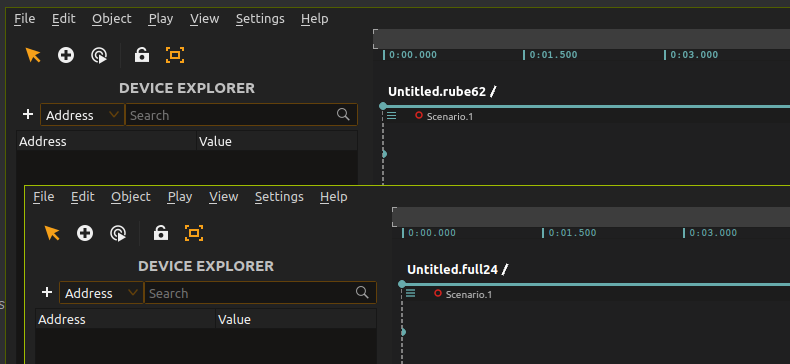Click the 0:01.500 mark on upper timeline ruler
The image size is (790, 364).
(553, 55)
